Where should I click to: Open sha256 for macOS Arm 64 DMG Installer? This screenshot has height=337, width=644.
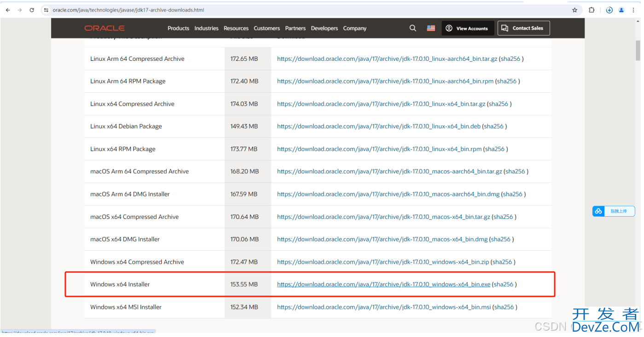pyautogui.click(x=513, y=194)
